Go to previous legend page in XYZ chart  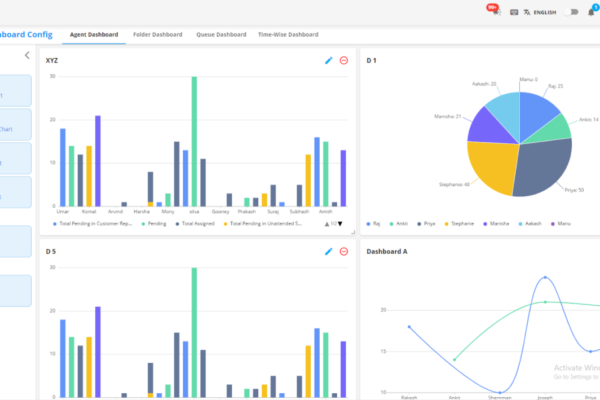click(327, 224)
